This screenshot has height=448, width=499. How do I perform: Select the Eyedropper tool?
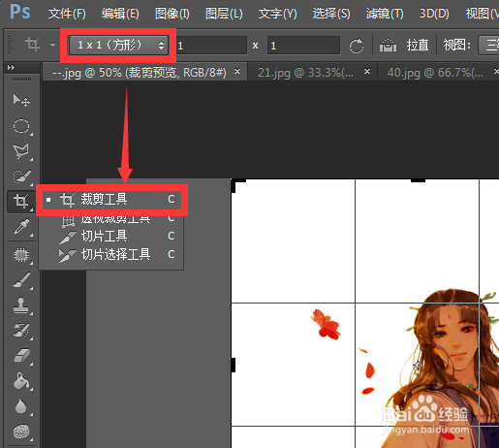click(x=21, y=227)
